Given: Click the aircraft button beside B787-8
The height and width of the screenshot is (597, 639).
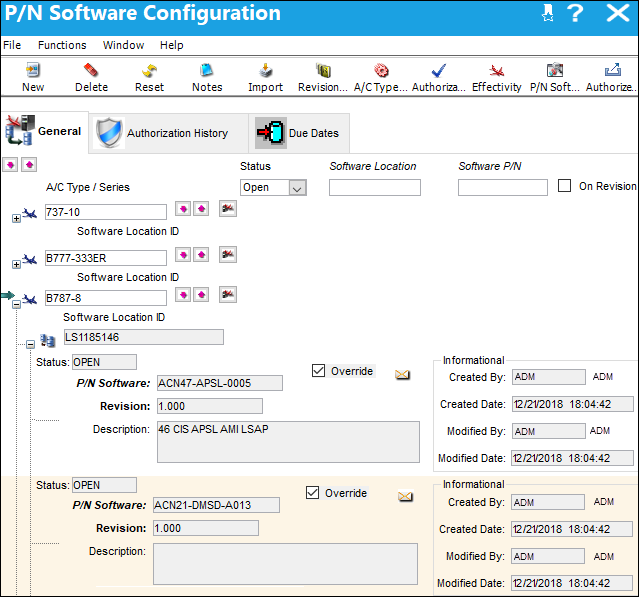Looking at the screenshot, I should pos(228,295).
